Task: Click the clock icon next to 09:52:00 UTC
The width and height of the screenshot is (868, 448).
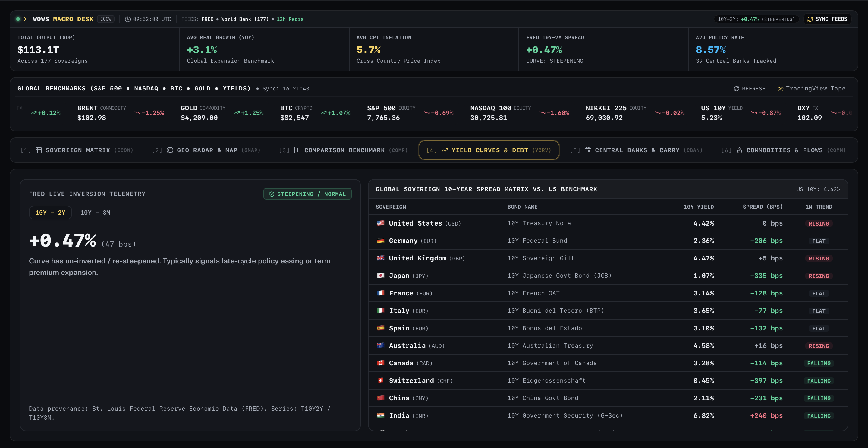Action: click(x=128, y=19)
